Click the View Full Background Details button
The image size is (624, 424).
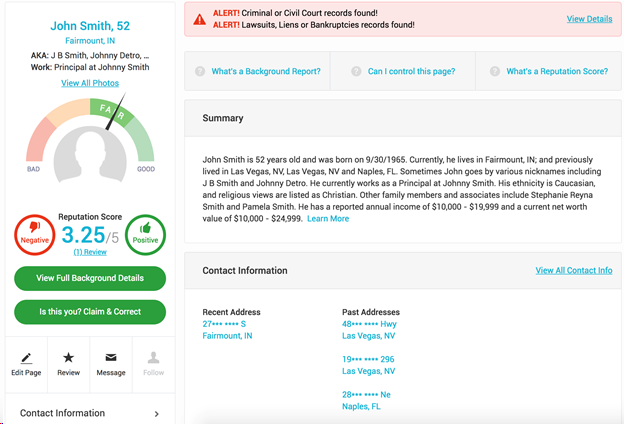[x=90, y=278]
